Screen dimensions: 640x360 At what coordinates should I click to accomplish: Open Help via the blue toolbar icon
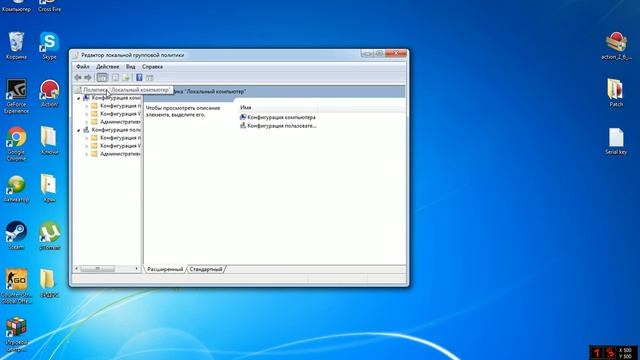coord(139,78)
